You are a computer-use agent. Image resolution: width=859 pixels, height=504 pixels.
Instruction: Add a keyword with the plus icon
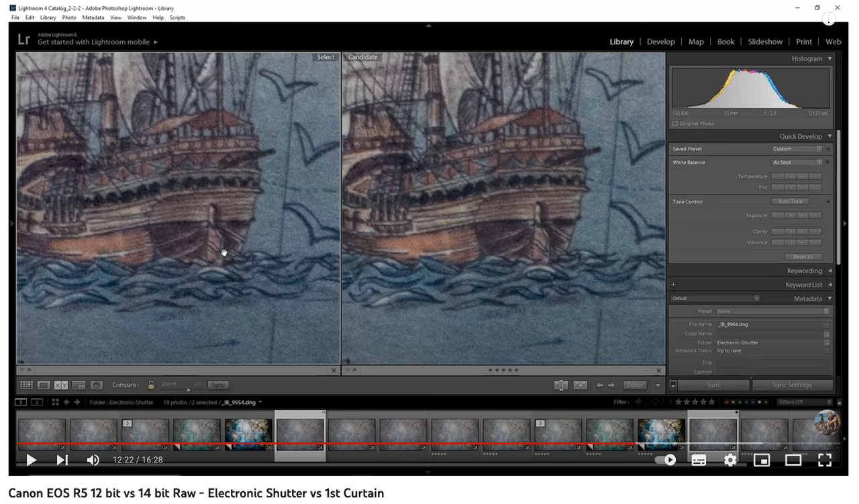673,285
